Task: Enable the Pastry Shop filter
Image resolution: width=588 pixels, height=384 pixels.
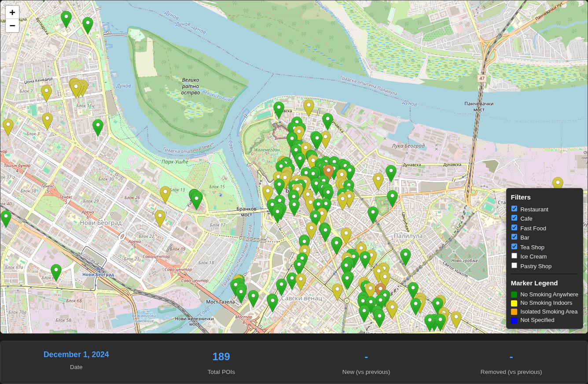Action: coord(514,265)
